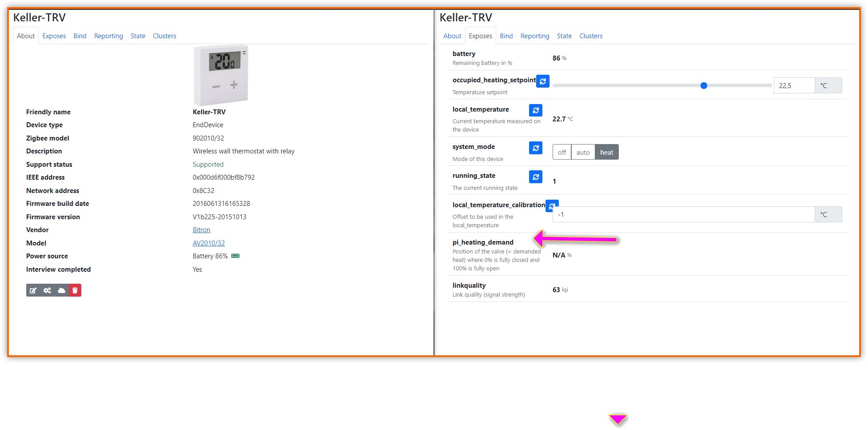This screenshot has height=430, width=868.
Task: Switch to the State tab on the left
Action: [138, 36]
